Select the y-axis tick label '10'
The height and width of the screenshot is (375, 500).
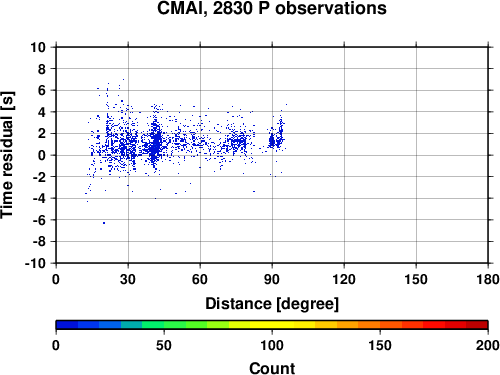[38, 47]
